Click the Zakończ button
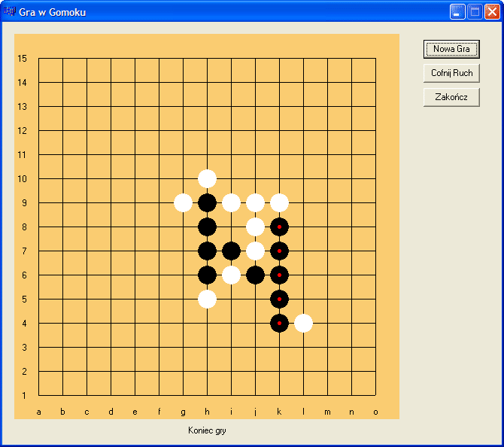The image size is (504, 447). (451, 97)
